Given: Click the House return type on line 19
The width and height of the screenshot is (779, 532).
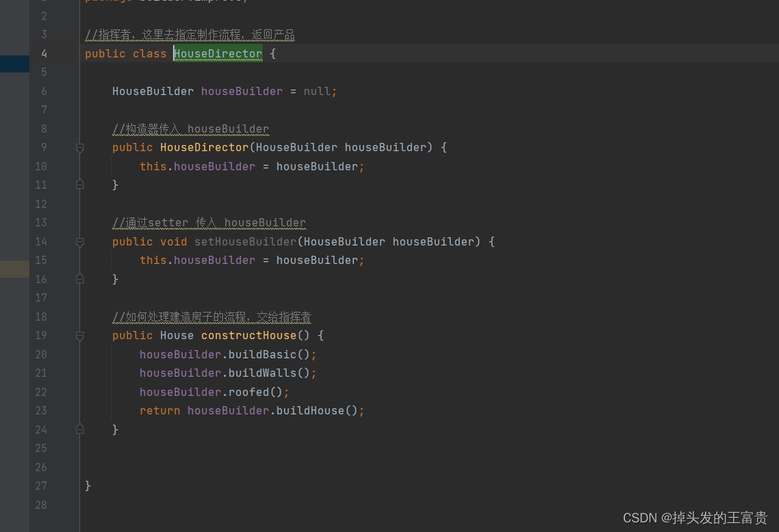Looking at the screenshot, I should (177, 336).
